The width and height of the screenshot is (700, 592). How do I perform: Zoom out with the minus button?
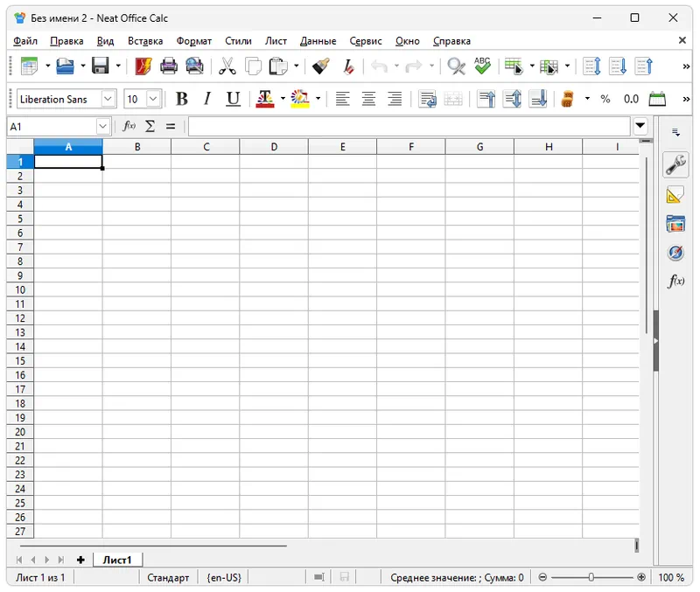(x=542, y=577)
